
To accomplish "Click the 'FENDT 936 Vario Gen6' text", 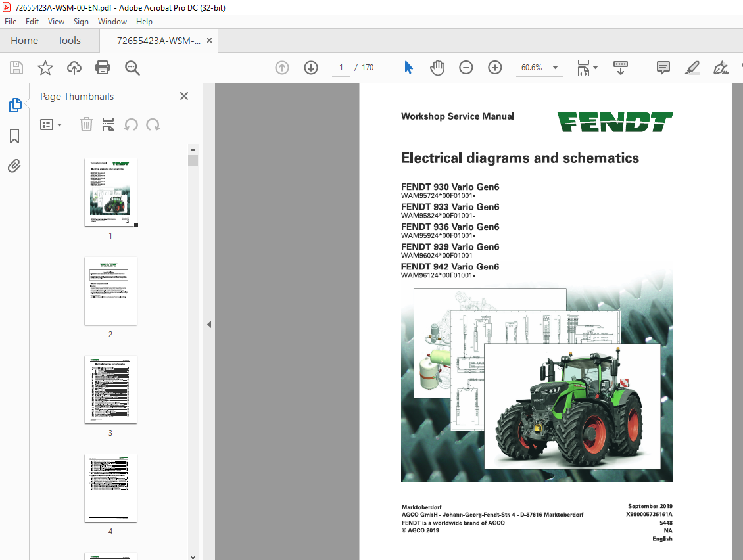I will click(x=450, y=227).
